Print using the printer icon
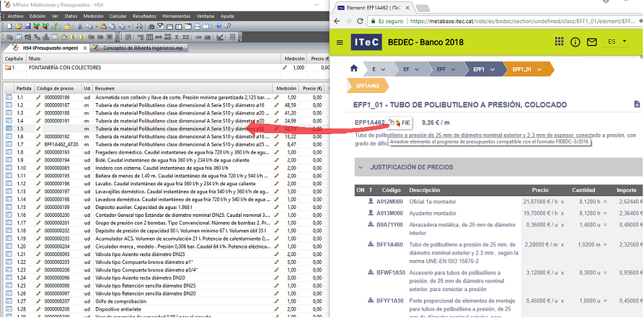The height and width of the screenshot is (320, 644). point(139,26)
